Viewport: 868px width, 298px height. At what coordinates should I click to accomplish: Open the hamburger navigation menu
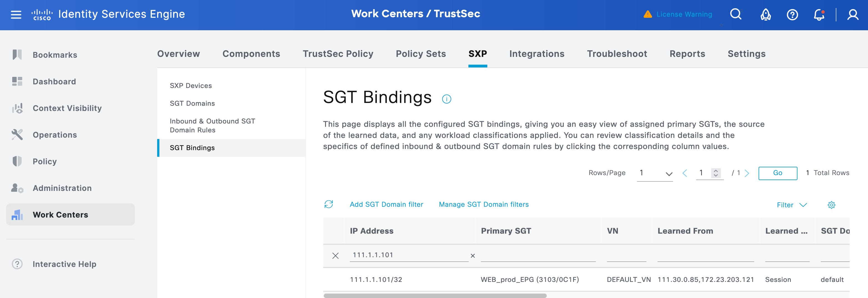16,14
